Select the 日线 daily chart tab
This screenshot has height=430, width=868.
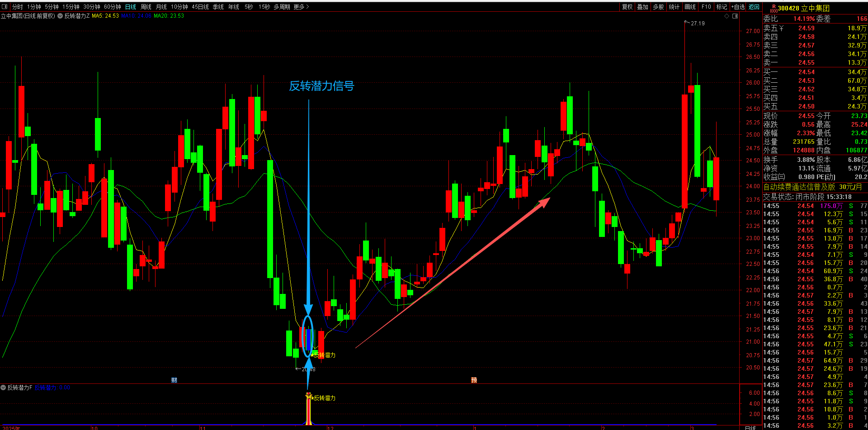pos(130,7)
